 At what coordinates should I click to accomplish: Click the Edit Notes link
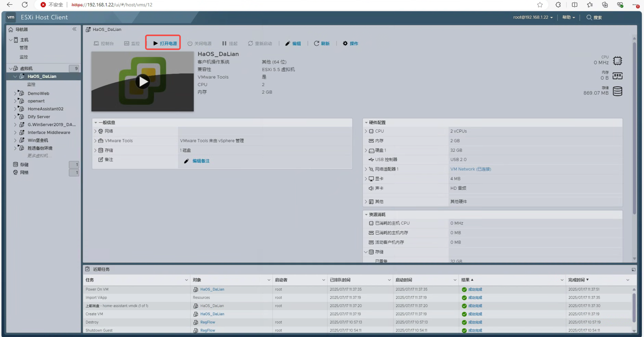pyautogui.click(x=201, y=161)
